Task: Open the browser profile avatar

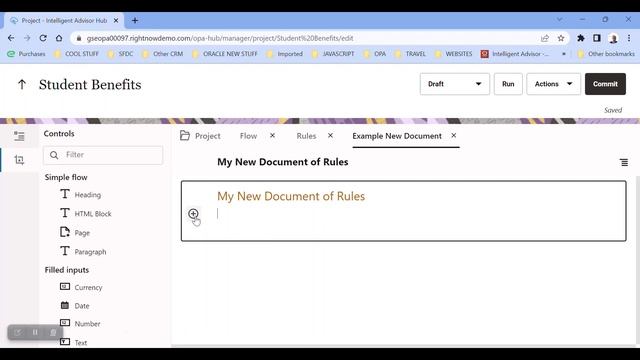Action: tap(613, 38)
